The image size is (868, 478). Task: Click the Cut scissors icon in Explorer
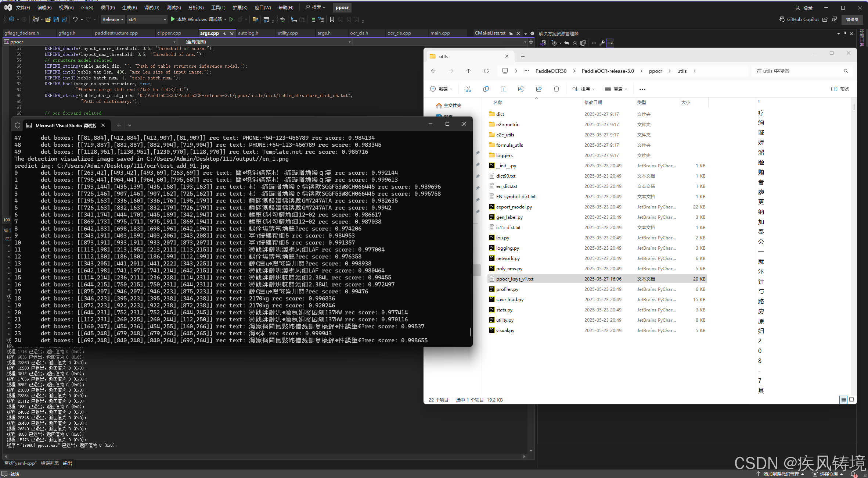(468, 89)
